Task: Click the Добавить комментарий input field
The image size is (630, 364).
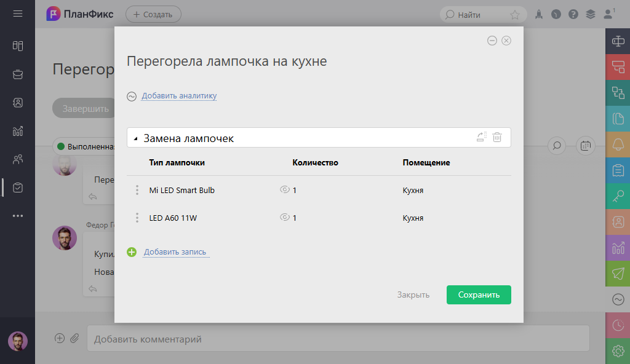Action: tap(338, 339)
